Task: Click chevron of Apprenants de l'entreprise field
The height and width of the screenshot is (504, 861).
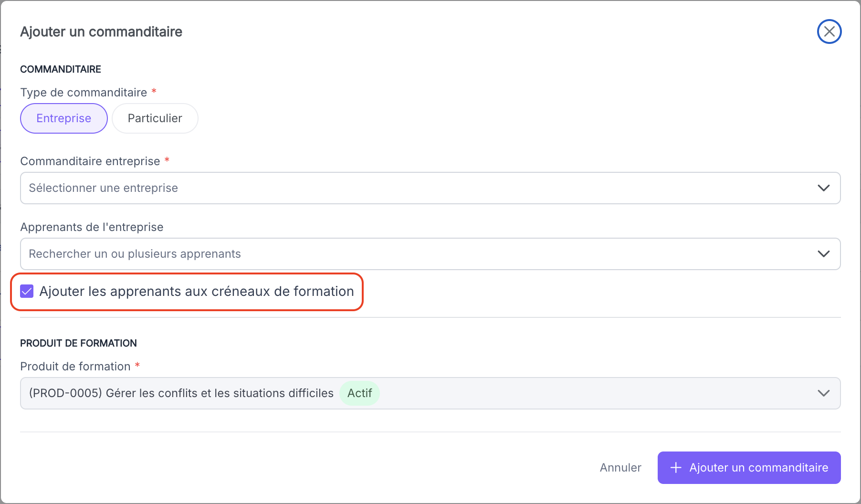Action: click(823, 254)
